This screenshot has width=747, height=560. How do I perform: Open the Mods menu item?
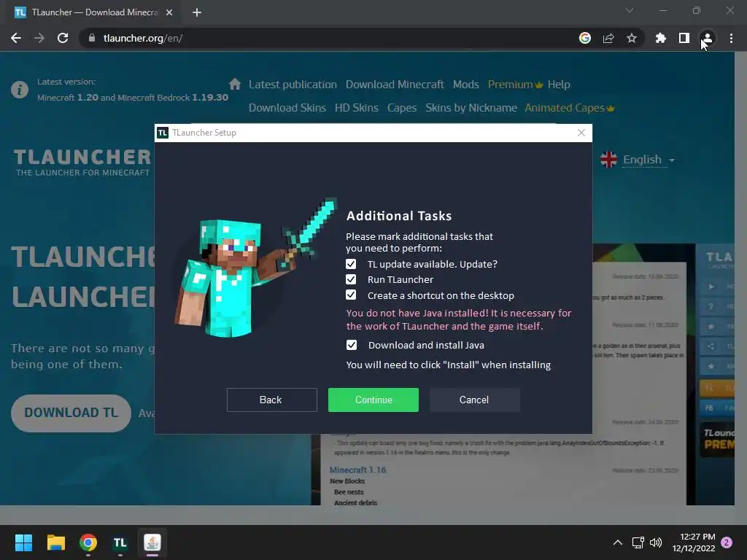tap(466, 85)
